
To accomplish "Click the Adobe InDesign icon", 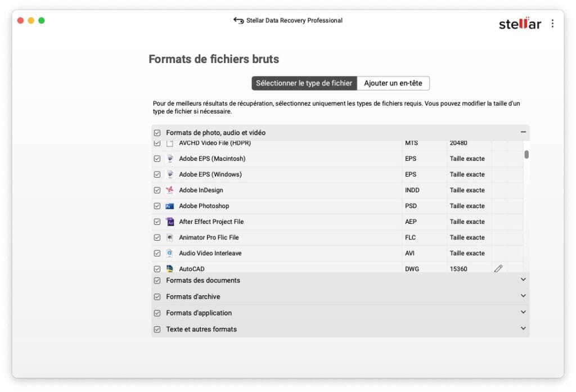I will coord(170,190).
